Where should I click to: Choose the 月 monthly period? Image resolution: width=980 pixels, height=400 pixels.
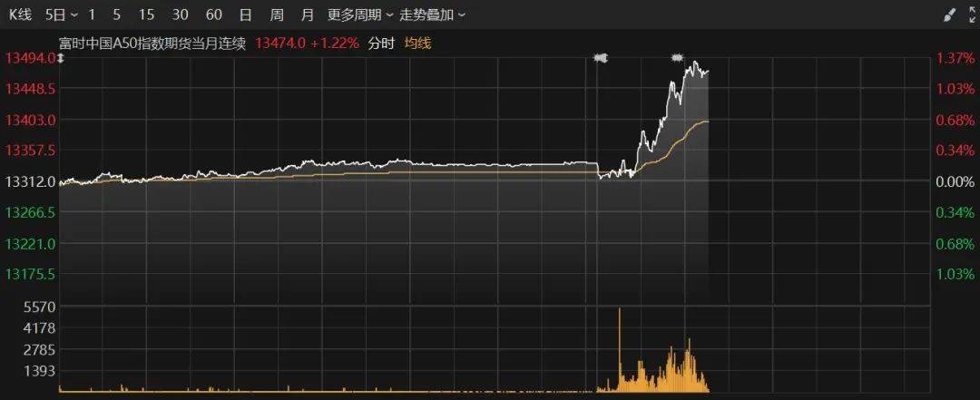(x=308, y=15)
